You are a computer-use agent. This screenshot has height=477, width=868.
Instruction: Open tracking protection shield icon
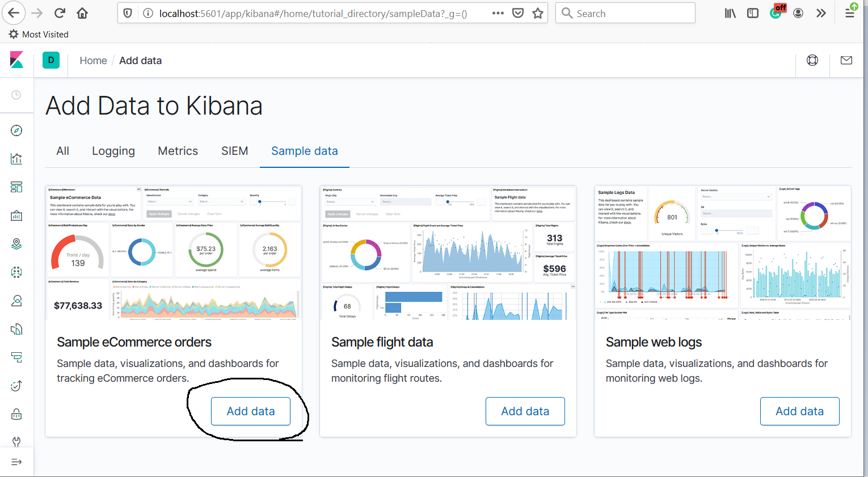pyautogui.click(x=128, y=13)
